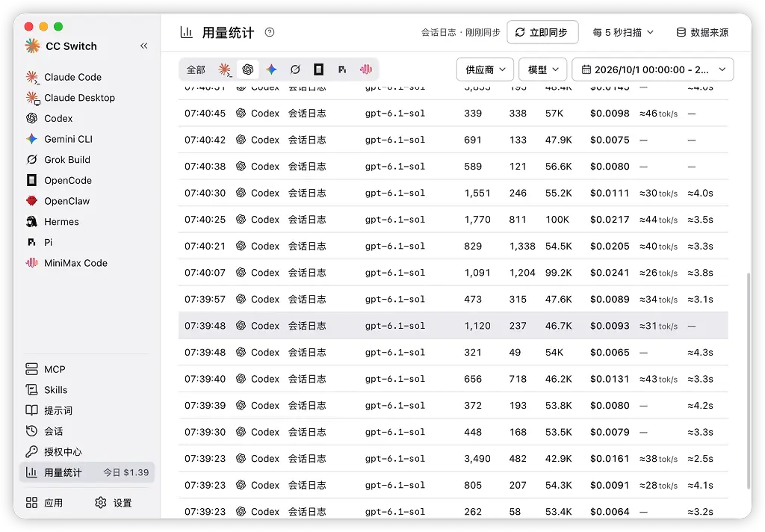The image size is (765, 532).
Task: Filter by Pi icon tab
Action: pyautogui.click(x=342, y=69)
